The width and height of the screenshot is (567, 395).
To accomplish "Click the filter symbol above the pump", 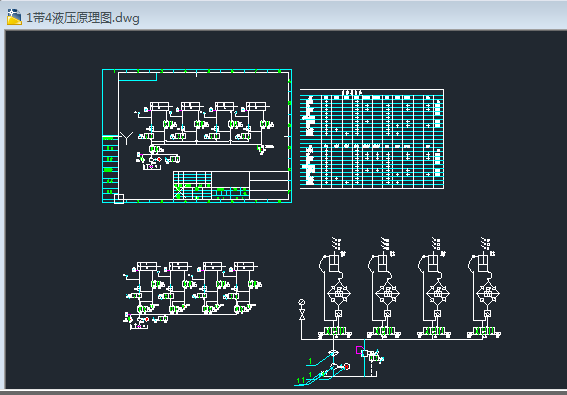I will click(x=333, y=353).
